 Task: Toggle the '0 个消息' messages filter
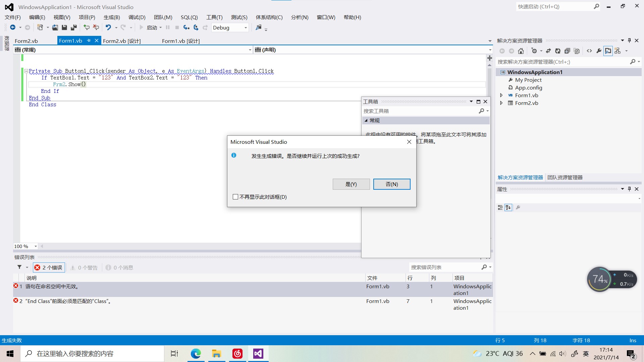119,267
